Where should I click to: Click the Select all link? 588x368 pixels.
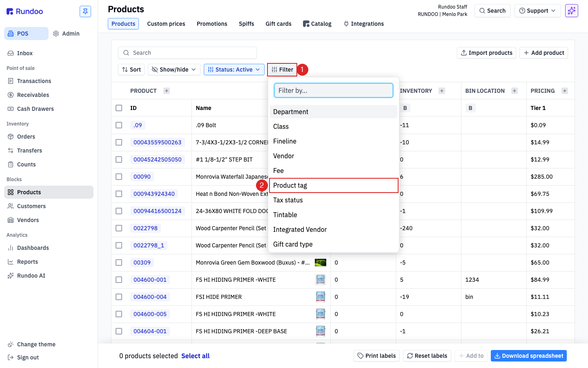pyautogui.click(x=195, y=356)
